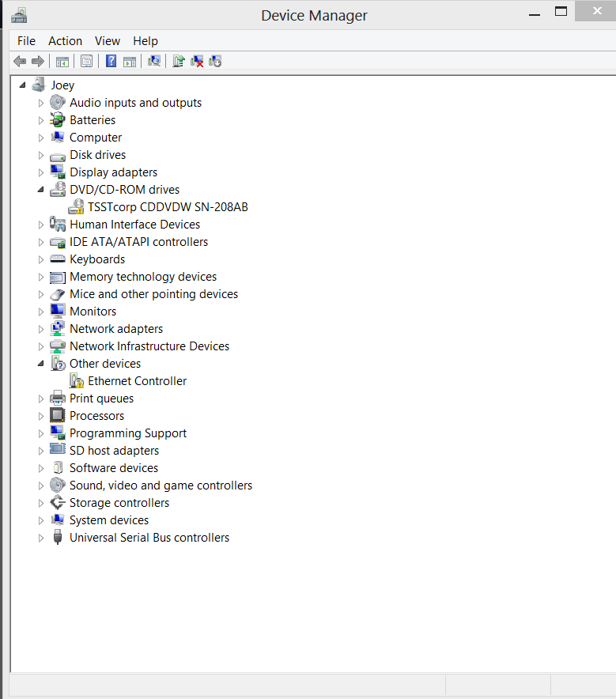Screen dimensions: 616x699
Task: Open the Action menu
Action: 65,41
